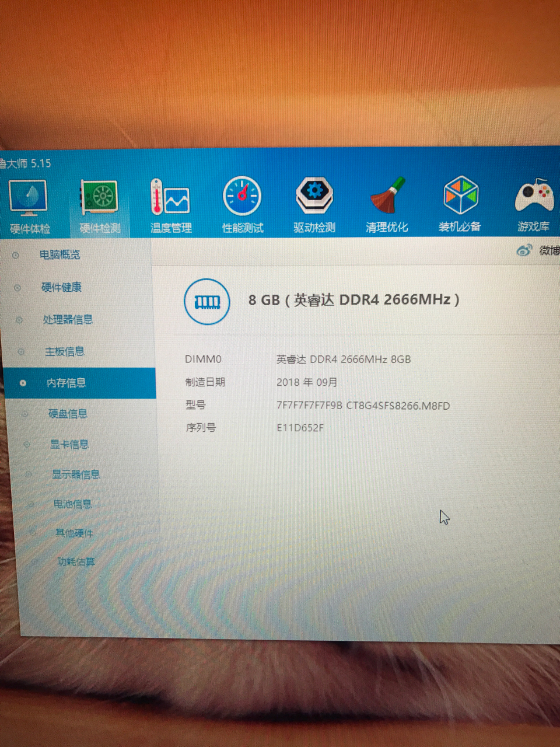The width and height of the screenshot is (560, 747).
Task: Click the circular memory module icon
Action: click(x=206, y=302)
